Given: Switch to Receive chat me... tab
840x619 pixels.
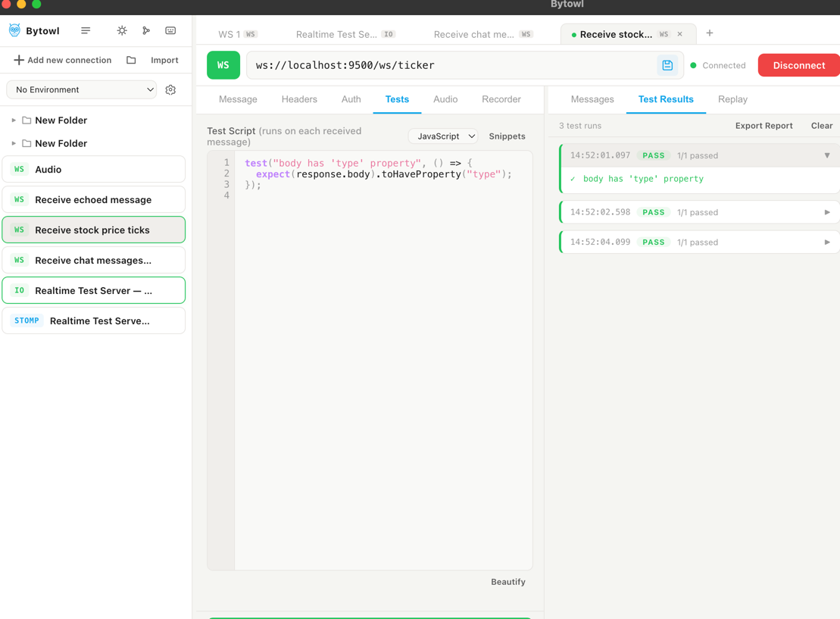Looking at the screenshot, I should point(482,34).
